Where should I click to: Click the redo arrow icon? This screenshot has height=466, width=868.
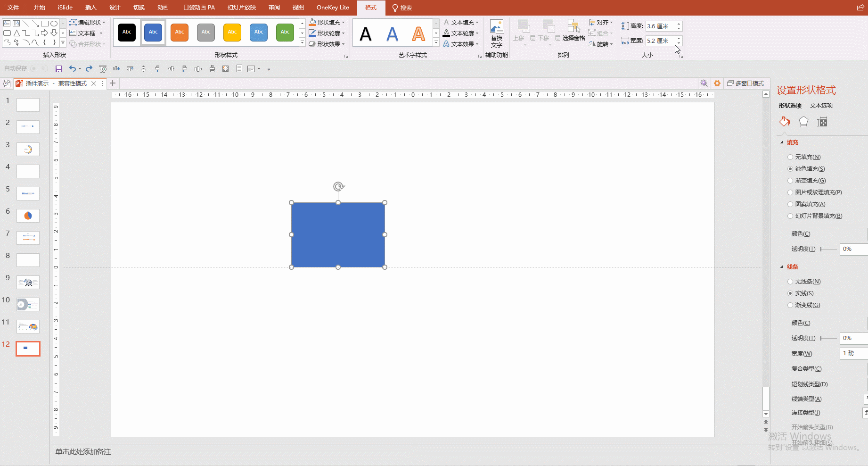[x=89, y=69]
